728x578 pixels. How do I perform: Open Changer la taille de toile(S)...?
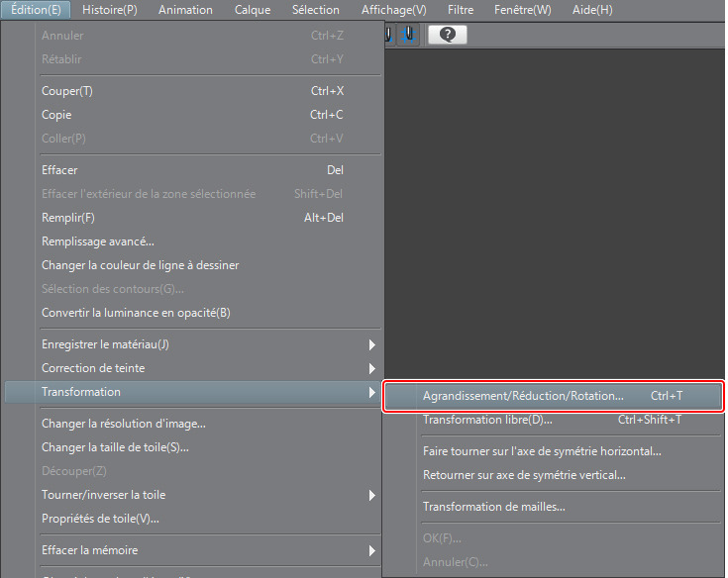pyautogui.click(x=193, y=447)
